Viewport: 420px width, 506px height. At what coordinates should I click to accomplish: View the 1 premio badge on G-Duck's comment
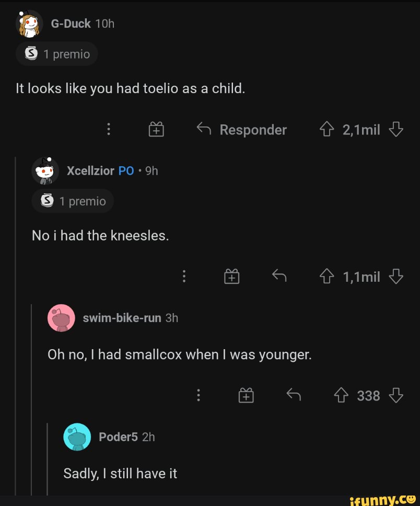(56, 54)
